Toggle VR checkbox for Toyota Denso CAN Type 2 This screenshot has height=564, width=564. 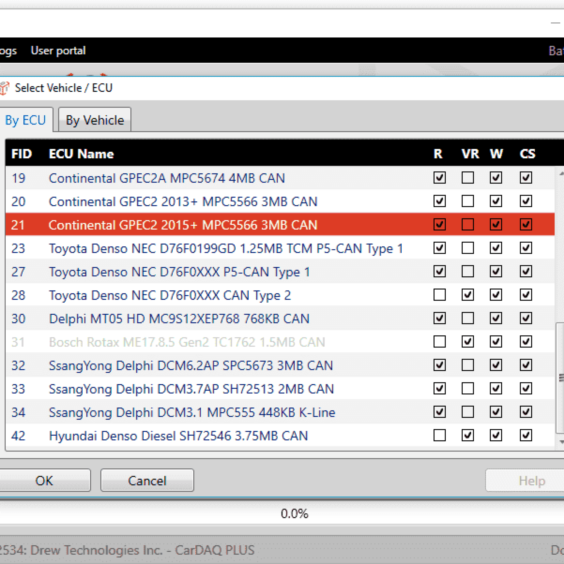click(x=468, y=295)
